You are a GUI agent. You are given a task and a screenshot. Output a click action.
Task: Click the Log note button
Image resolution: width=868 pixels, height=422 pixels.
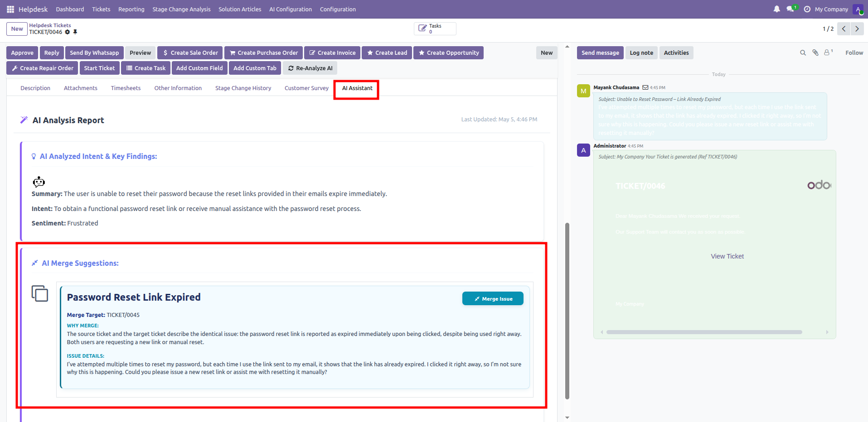pyautogui.click(x=641, y=53)
